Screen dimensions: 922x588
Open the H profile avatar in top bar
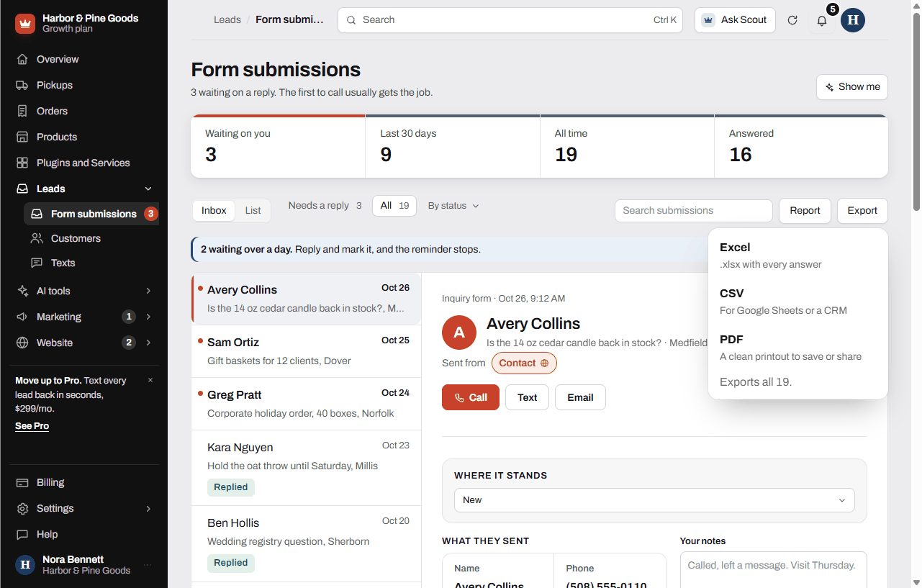pos(853,20)
